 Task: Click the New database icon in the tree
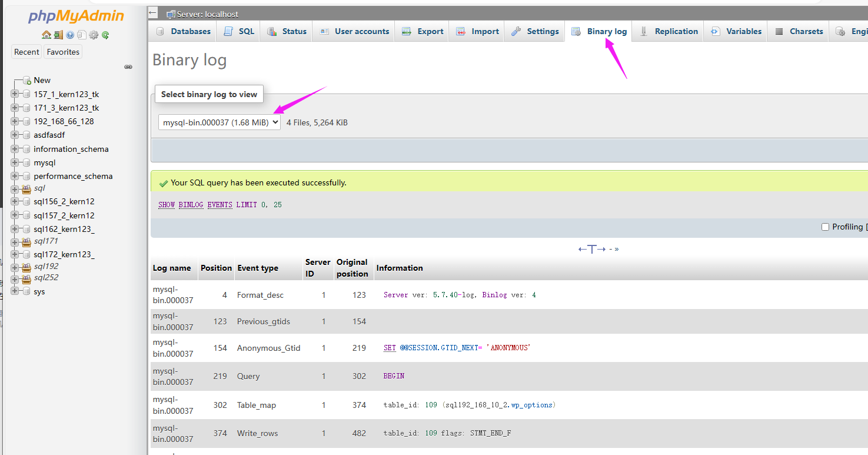pos(26,81)
